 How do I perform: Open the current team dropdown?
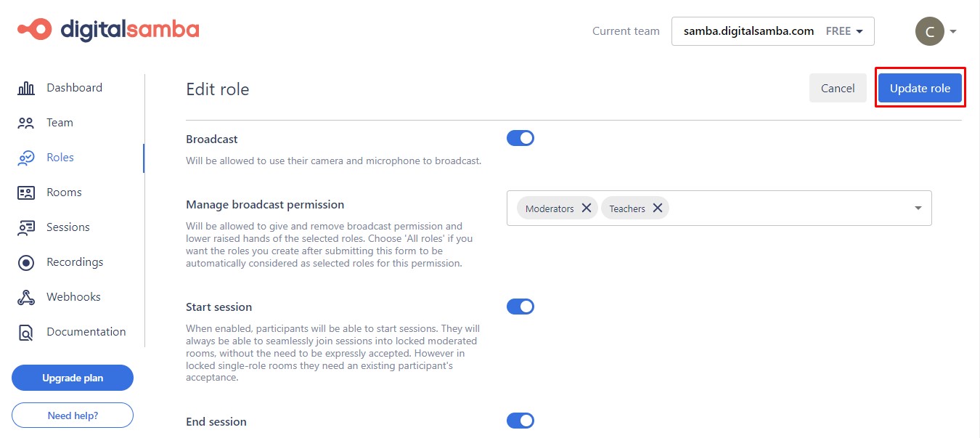click(x=772, y=31)
